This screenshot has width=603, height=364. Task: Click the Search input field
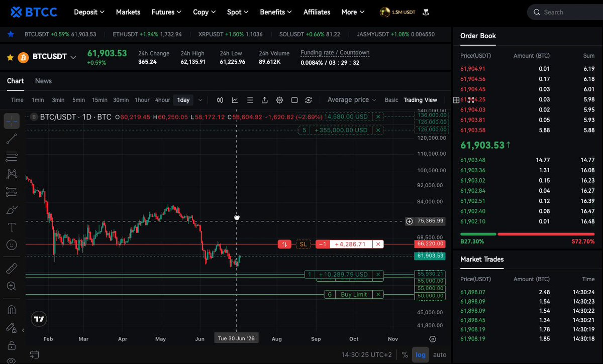point(565,12)
